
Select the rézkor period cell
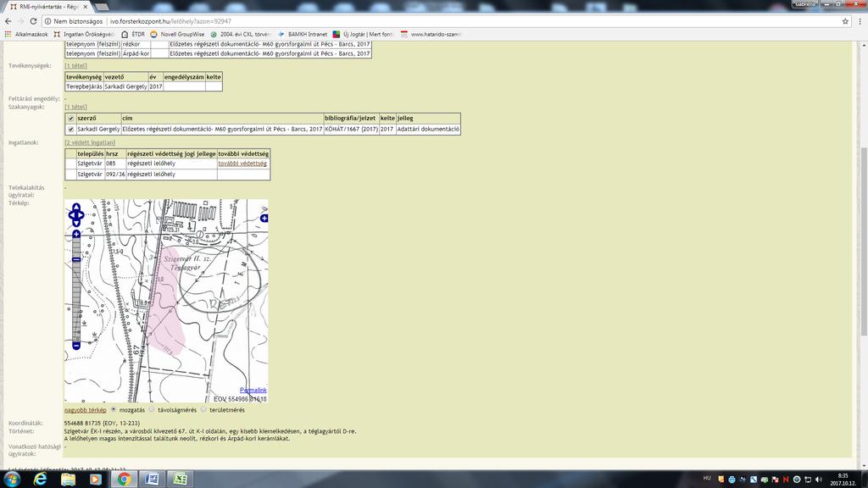[x=136, y=44]
